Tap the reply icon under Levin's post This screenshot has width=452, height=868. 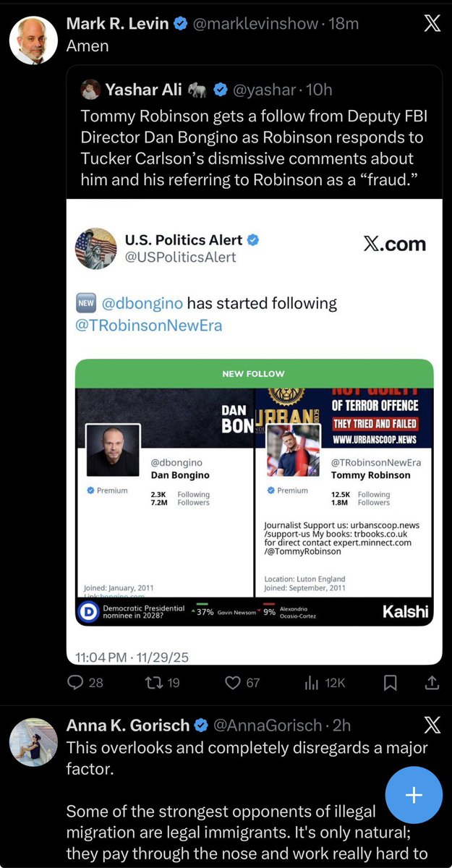pyautogui.click(x=76, y=682)
